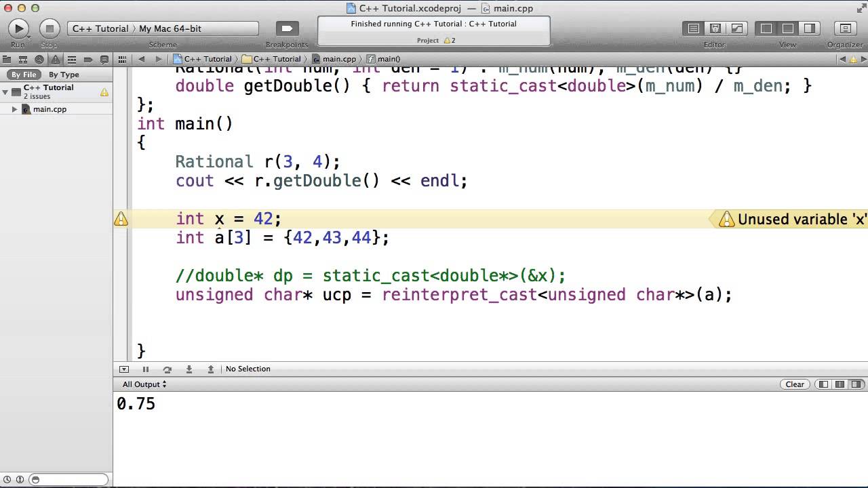Viewport: 868px width, 488px height.
Task: Click the C++ Tutorial warning triangle in navigator
Action: pos(104,91)
